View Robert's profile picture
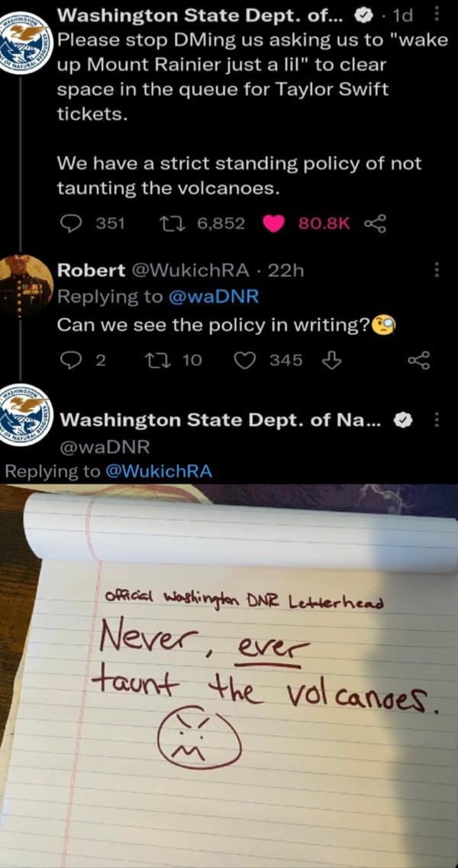This screenshot has height=868, width=458. click(x=26, y=285)
